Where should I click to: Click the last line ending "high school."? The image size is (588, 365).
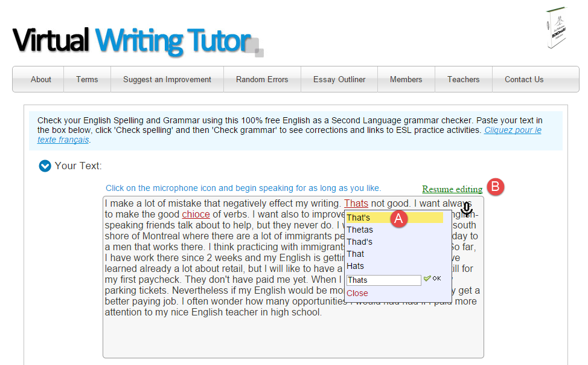coord(213,312)
